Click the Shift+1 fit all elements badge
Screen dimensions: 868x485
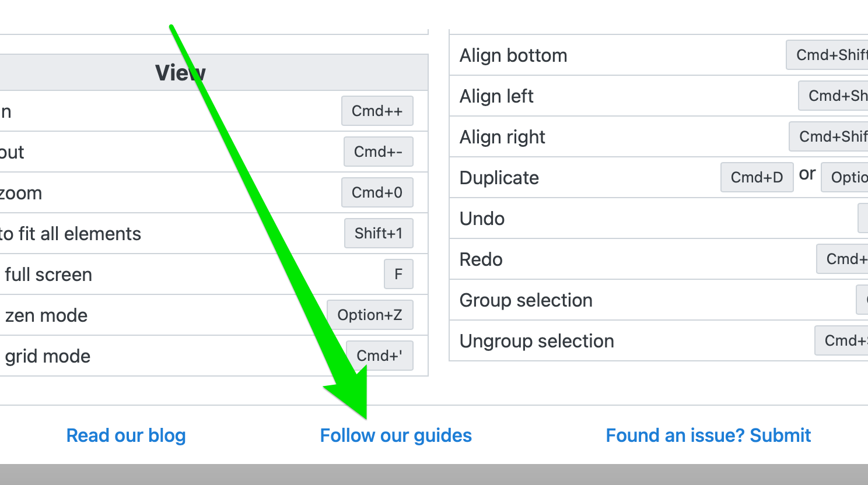pyautogui.click(x=379, y=233)
